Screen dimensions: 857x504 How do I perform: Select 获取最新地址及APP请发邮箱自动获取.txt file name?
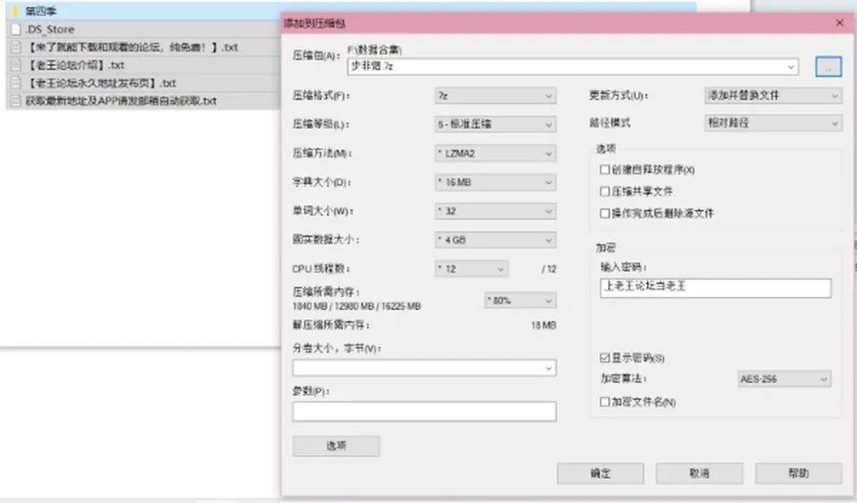tap(121, 101)
